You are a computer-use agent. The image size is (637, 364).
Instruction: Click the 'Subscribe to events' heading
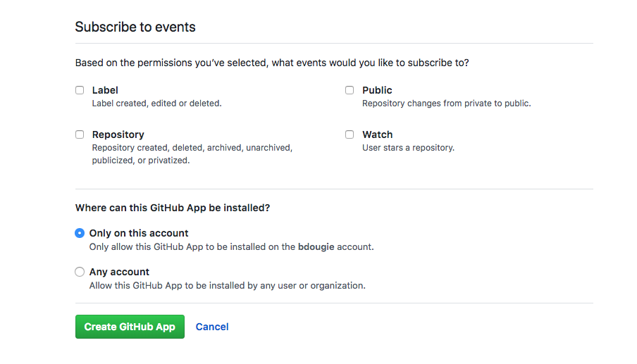pos(135,27)
